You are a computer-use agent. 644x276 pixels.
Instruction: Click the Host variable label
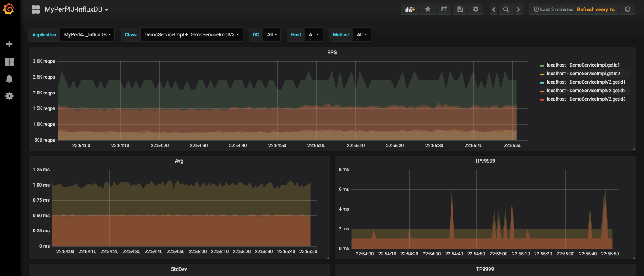(296, 35)
